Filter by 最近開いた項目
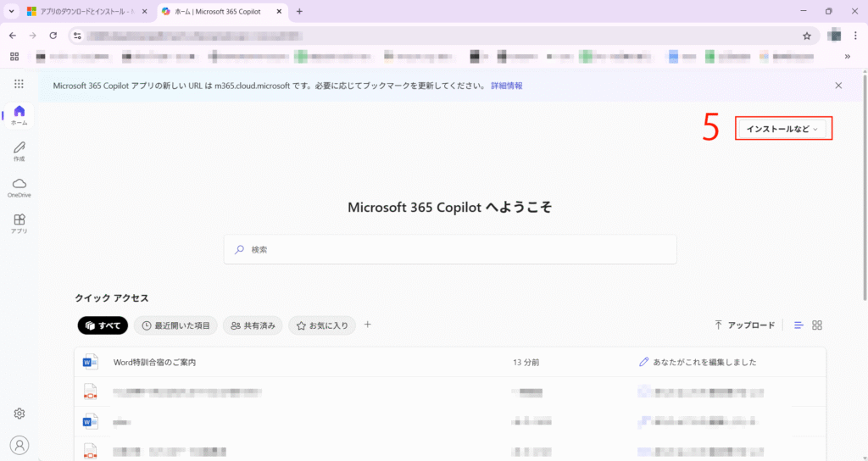Screen dimensions: 868x461 (x=176, y=325)
